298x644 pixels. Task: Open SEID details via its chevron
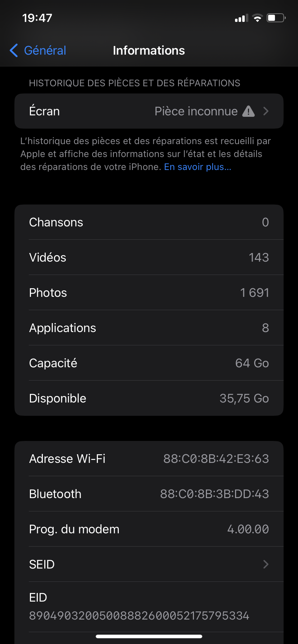click(266, 564)
